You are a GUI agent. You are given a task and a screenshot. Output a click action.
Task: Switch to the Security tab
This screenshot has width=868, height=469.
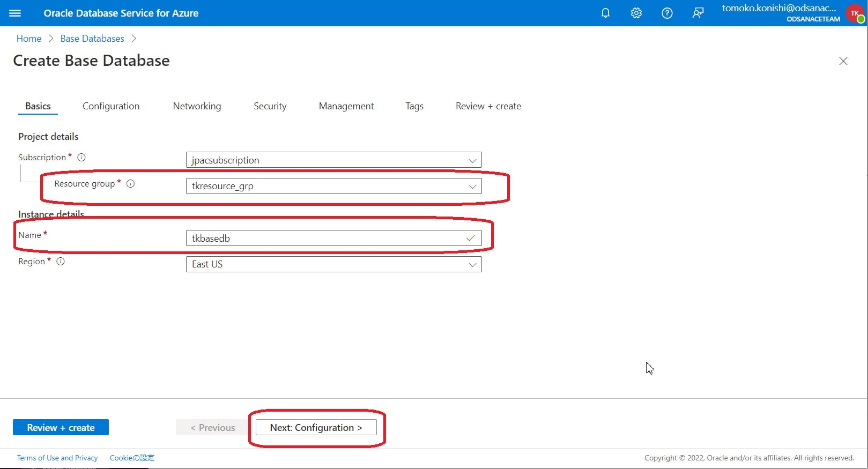[x=270, y=106]
